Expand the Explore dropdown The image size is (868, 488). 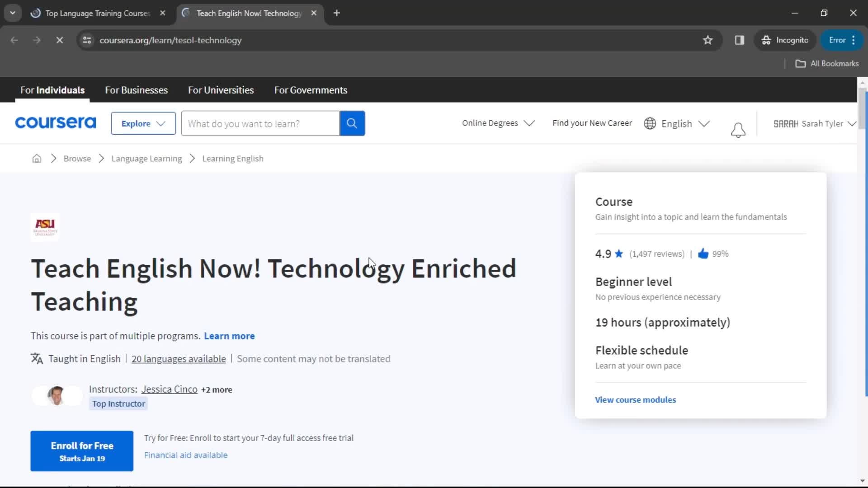tap(143, 123)
